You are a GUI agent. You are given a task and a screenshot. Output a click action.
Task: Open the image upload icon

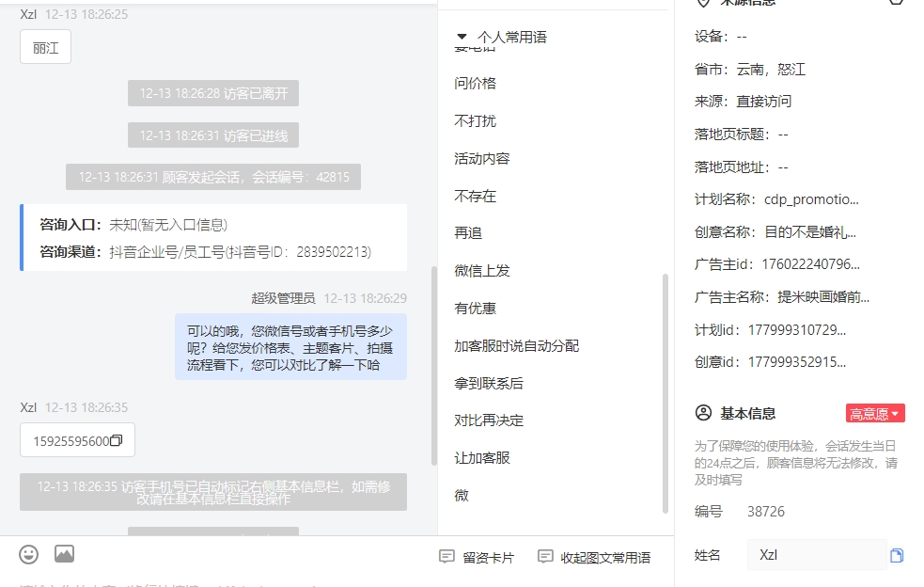pos(64,553)
